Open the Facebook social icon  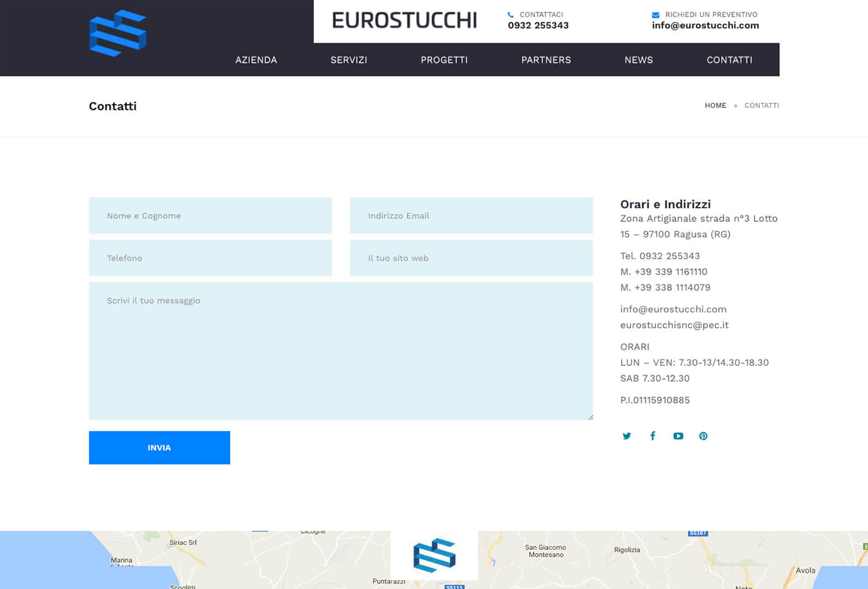[652, 436]
